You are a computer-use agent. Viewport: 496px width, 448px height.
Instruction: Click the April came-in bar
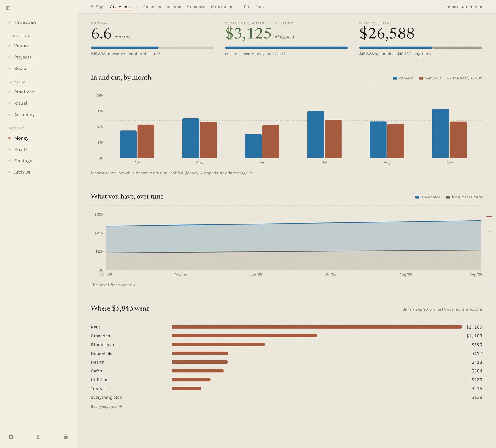(x=128, y=144)
